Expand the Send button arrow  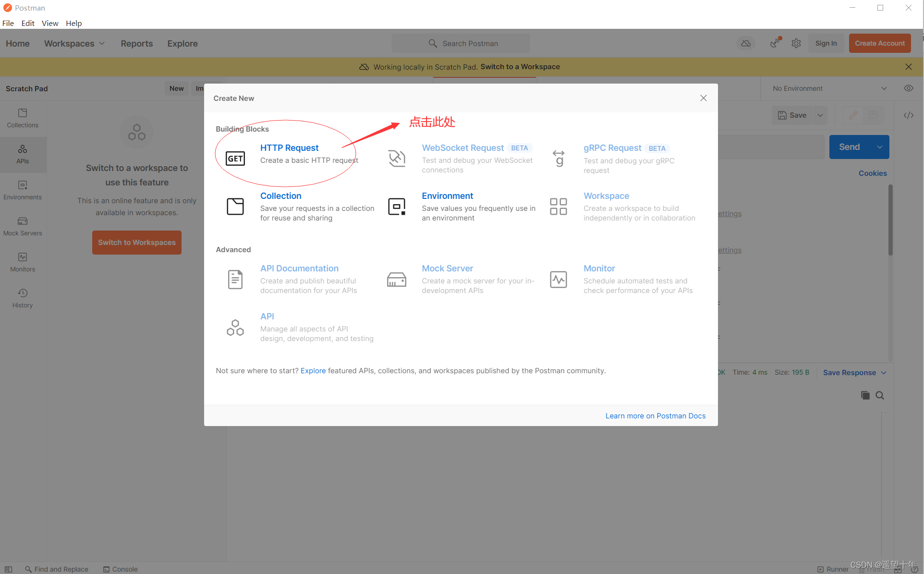[x=879, y=147]
